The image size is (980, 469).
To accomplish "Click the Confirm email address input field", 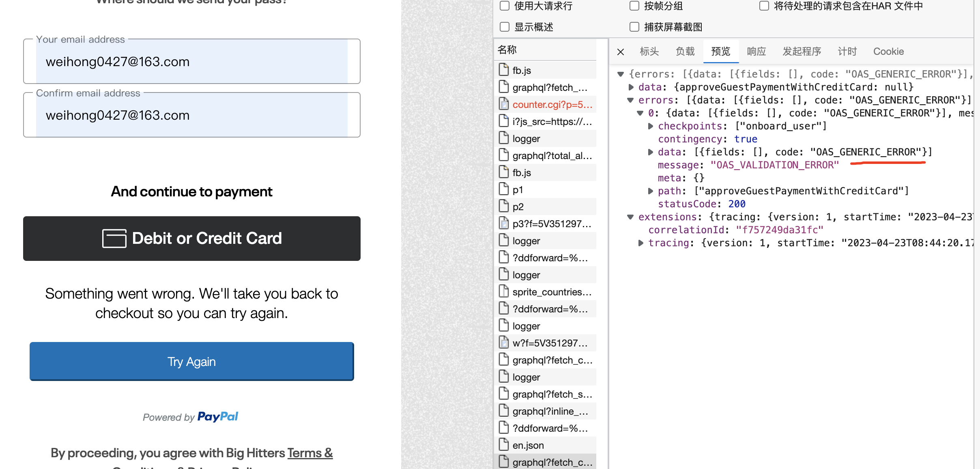I will point(191,115).
